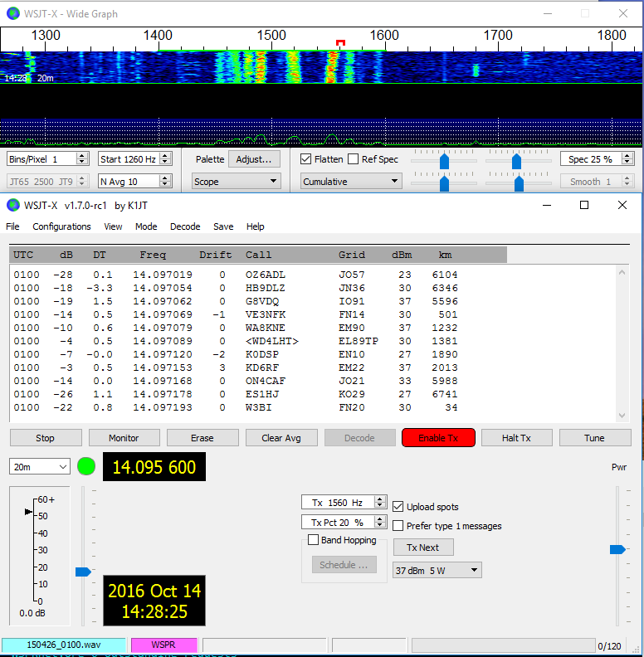The width and height of the screenshot is (644, 657).
Task: Open the 20m band dropdown
Action: (39, 467)
